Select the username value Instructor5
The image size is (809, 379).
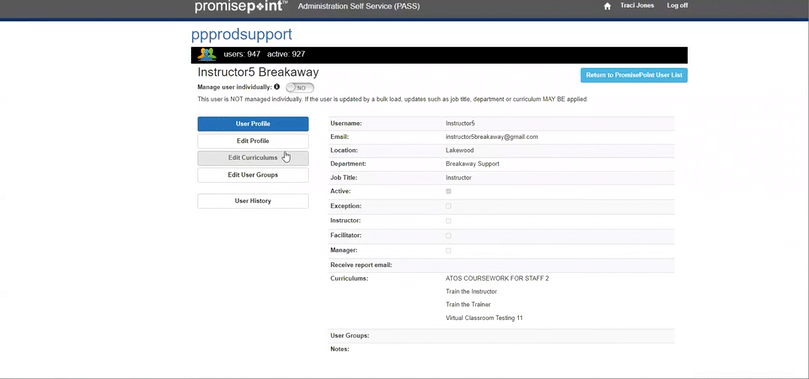tap(460, 124)
